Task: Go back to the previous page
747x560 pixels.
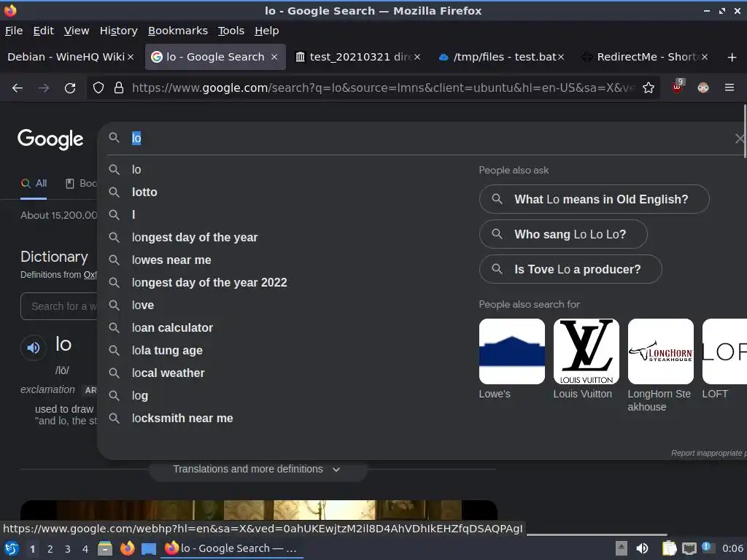Action: click(18, 88)
